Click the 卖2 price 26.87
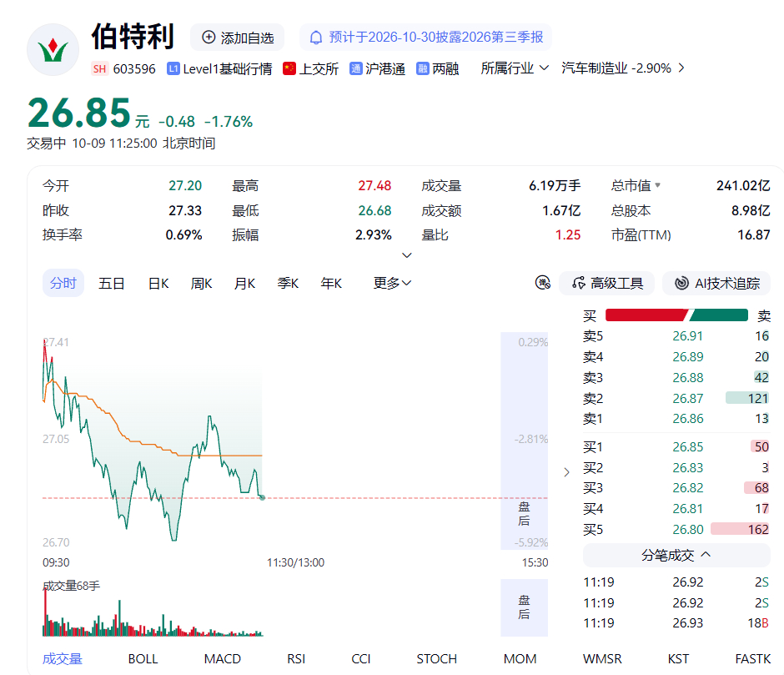 687,398
